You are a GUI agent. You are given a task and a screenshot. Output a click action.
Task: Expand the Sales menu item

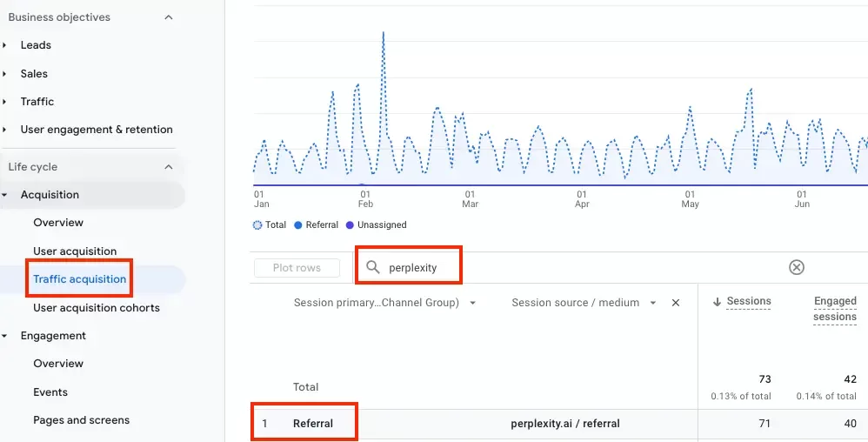point(34,74)
